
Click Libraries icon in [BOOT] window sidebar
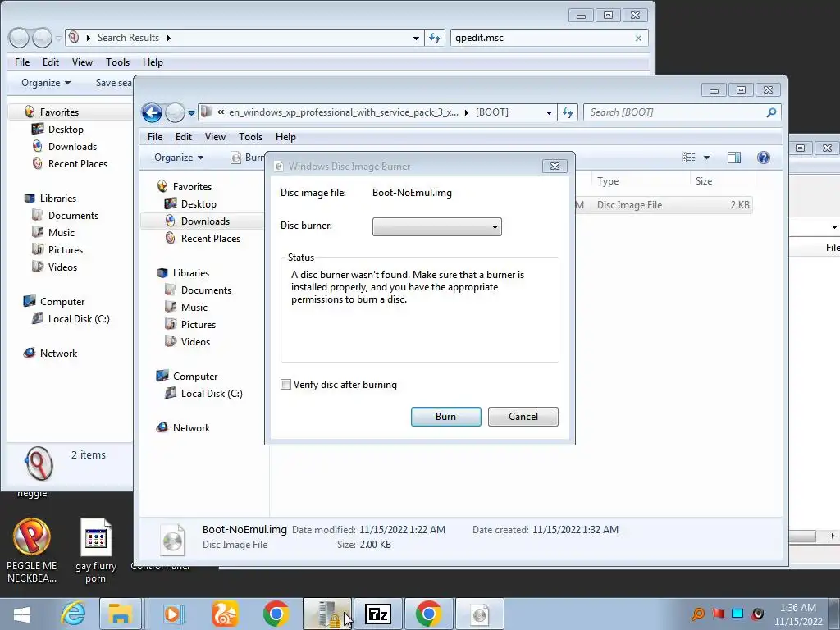[x=162, y=272]
